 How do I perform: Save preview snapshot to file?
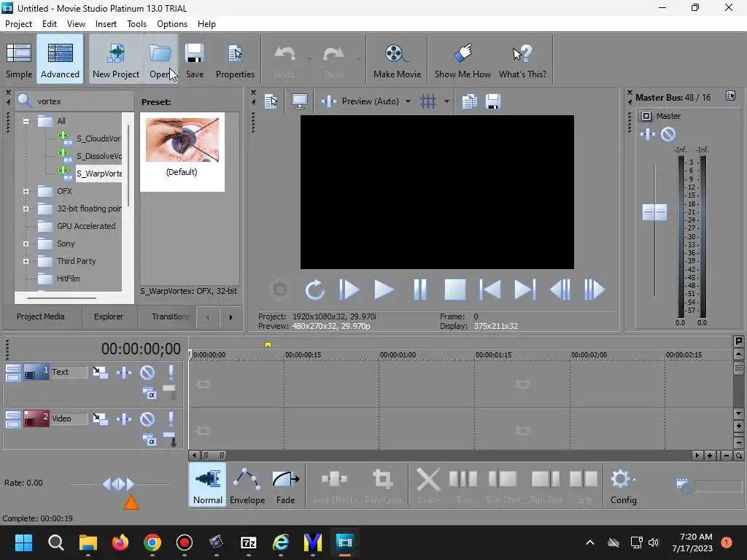click(x=493, y=101)
